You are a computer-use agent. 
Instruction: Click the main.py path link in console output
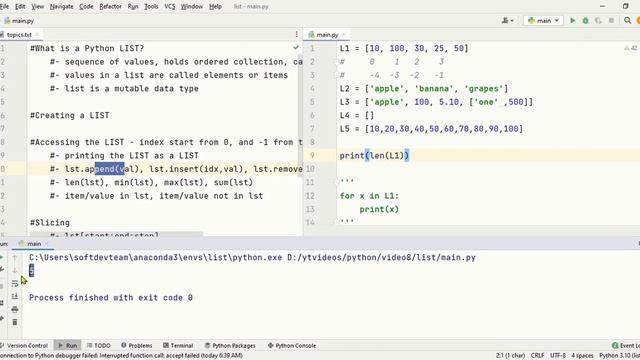coord(381,258)
